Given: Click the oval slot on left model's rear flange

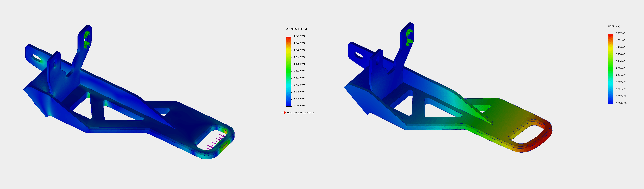Looking at the screenshot, I should coord(36,58).
